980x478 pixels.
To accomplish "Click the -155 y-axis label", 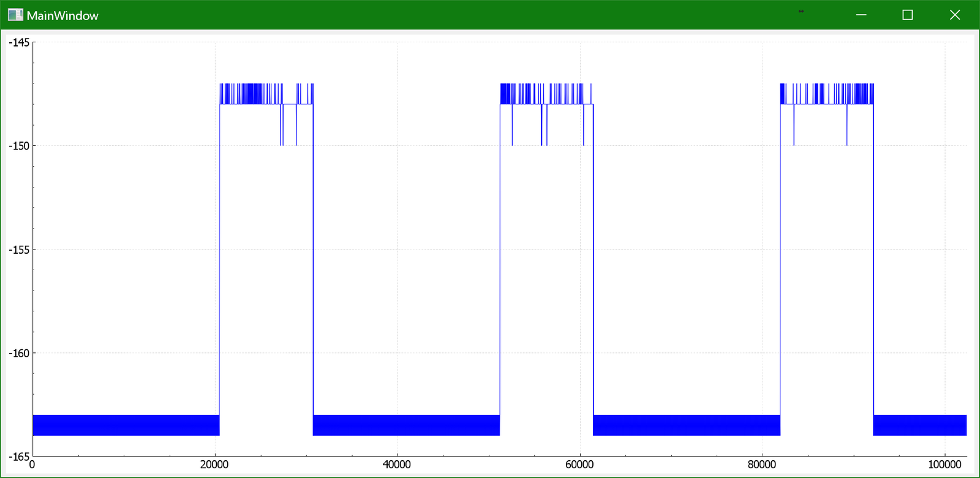I will (x=19, y=249).
